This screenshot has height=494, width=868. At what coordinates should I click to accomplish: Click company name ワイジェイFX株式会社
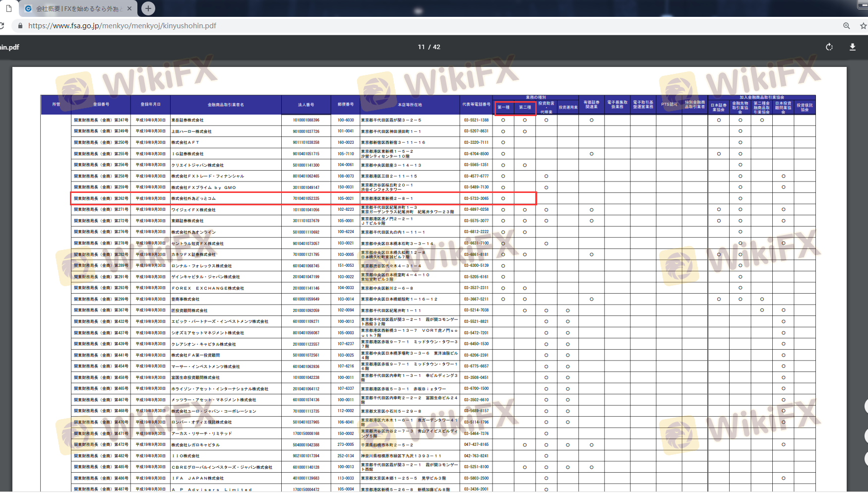193,210
